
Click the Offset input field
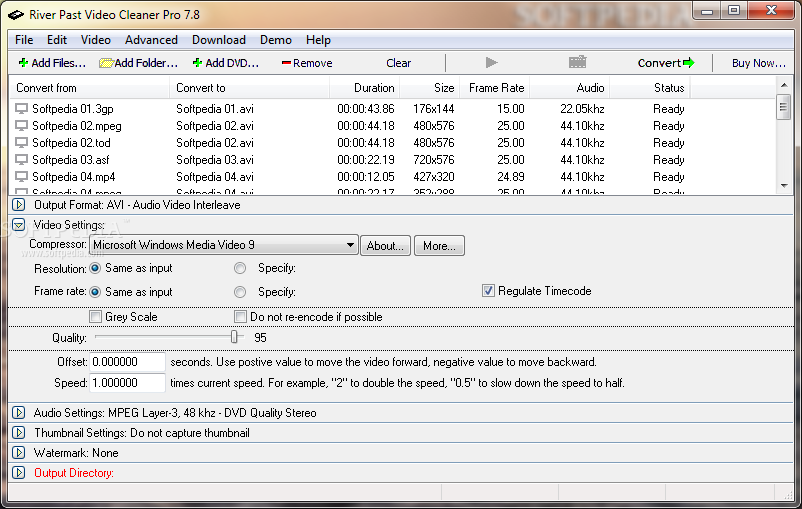pos(127,362)
